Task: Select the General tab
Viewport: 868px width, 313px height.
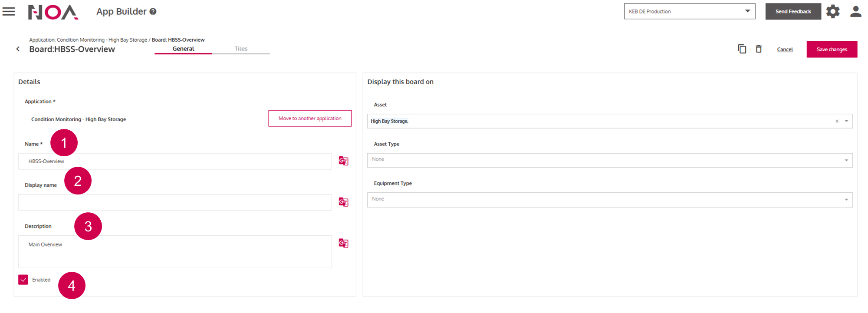Action: (183, 49)
